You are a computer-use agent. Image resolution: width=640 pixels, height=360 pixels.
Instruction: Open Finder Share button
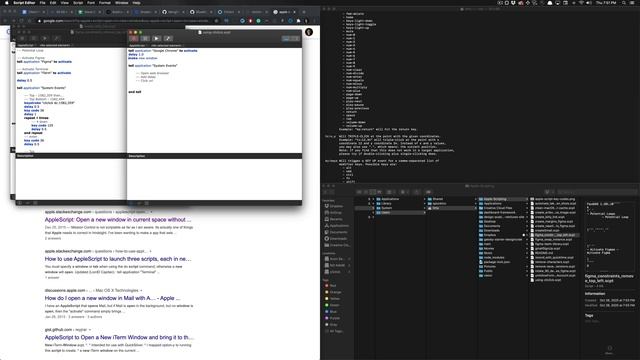pyautogui.click(x=416, y=192)
